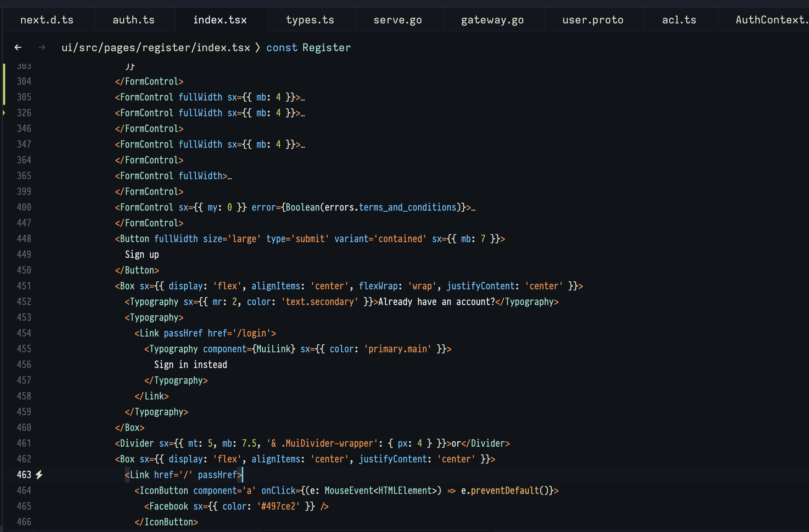The height and width of the screenshot is (532, 809).
Task: Click 'preventDefault' on line 464
Action: pyautogui.click(x=505, y=491)
